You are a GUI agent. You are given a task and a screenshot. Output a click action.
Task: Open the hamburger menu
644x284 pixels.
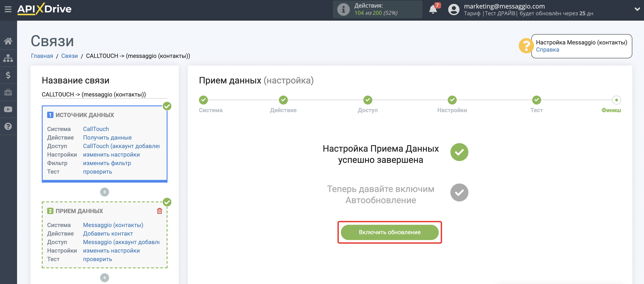pos(8,9)
